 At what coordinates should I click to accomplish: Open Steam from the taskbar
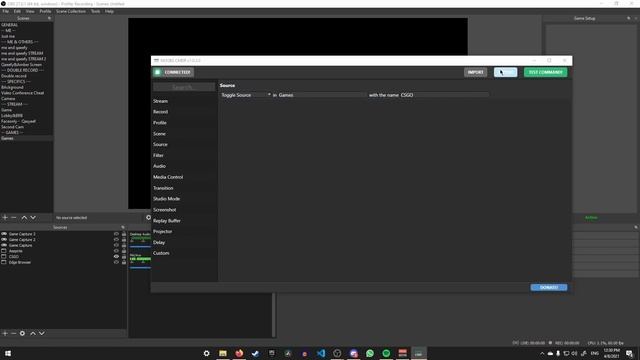pyautogui.click(x=256, y=353)
